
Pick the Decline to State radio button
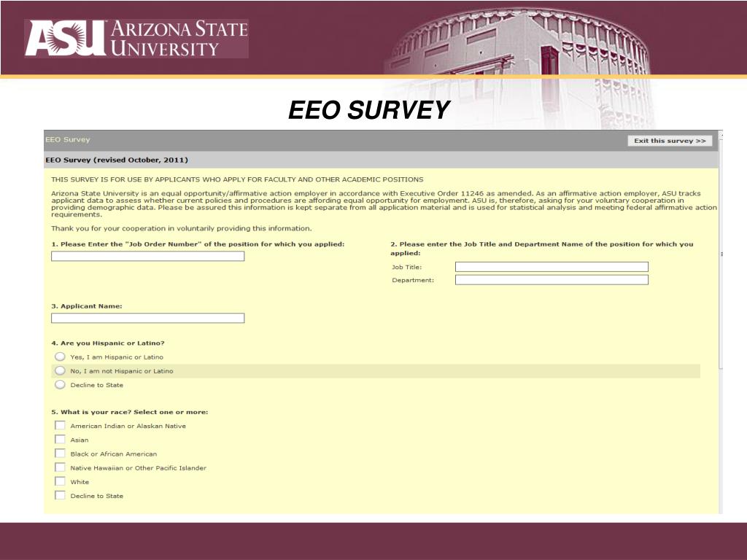(x=61, y=384)
